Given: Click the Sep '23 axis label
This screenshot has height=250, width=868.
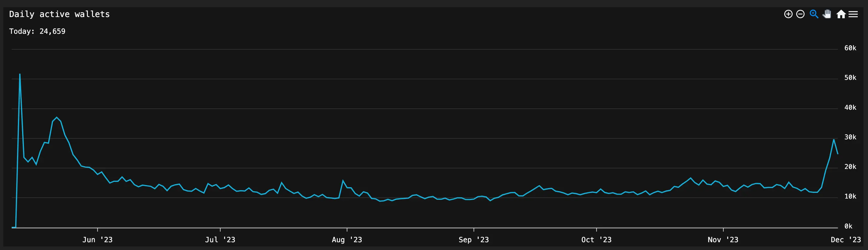Looking at the screenshot, I should [473, 240].
